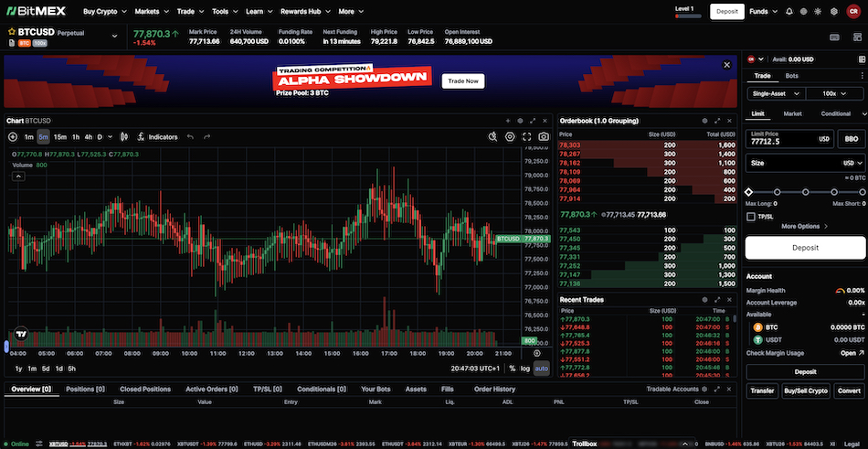Open the order form layout icon
The height and width of the screenshot is (449, 868).
pos(862,59)
